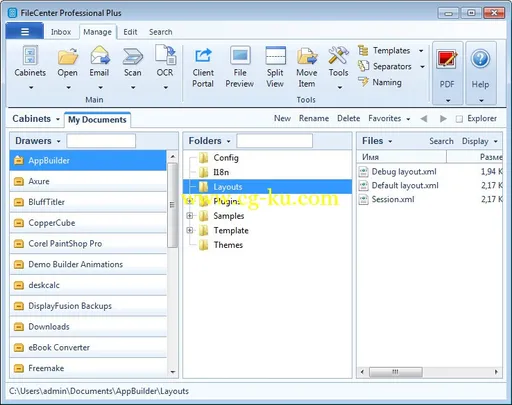512x405 pixels.
Task: Select the Layouts folder
Action: (x=267, y=187)
